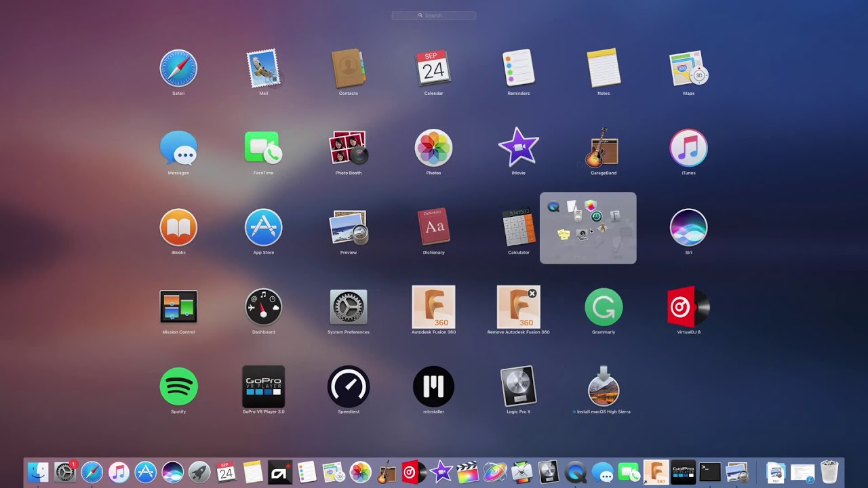Launch Logic Pro X from Launchpad grid
Screen dimensions: 868x488
[x=519, y=386]
